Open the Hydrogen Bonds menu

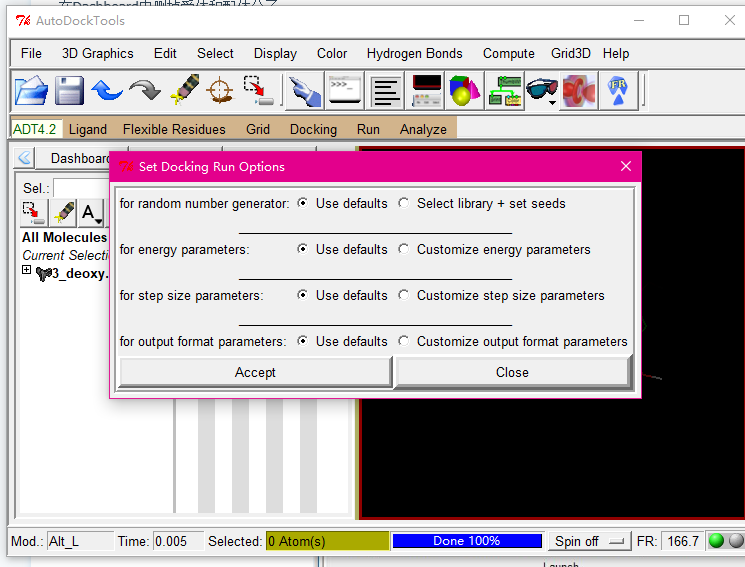coord(414,53)
